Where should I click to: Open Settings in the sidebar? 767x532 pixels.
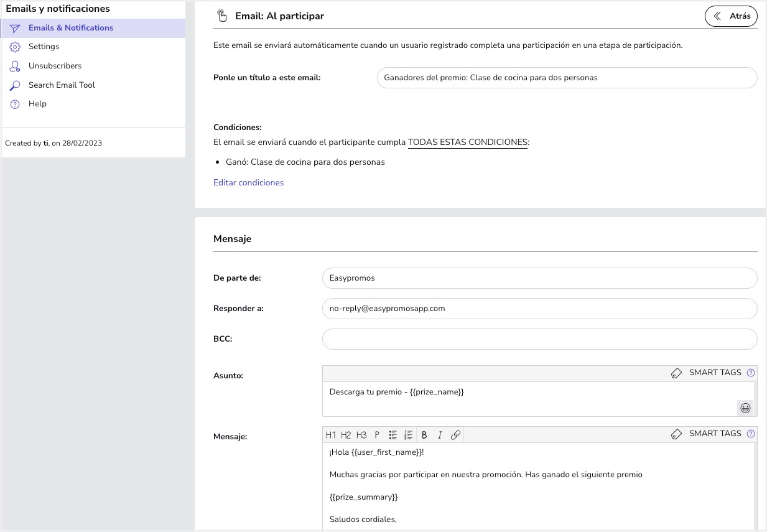click(x=44, y=47)
